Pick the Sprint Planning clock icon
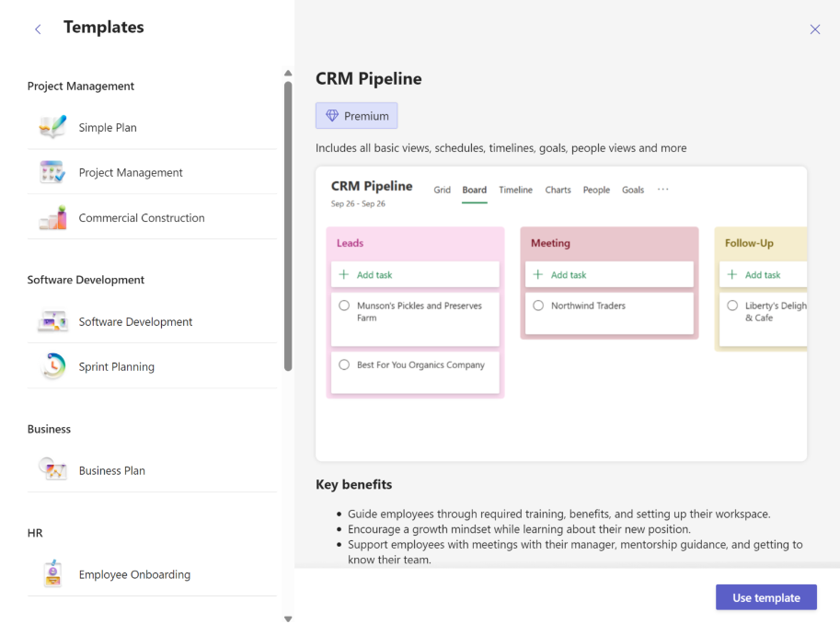The width and height of the screenshot is (840, 624). pyautogui.click(x=52, y=366)
